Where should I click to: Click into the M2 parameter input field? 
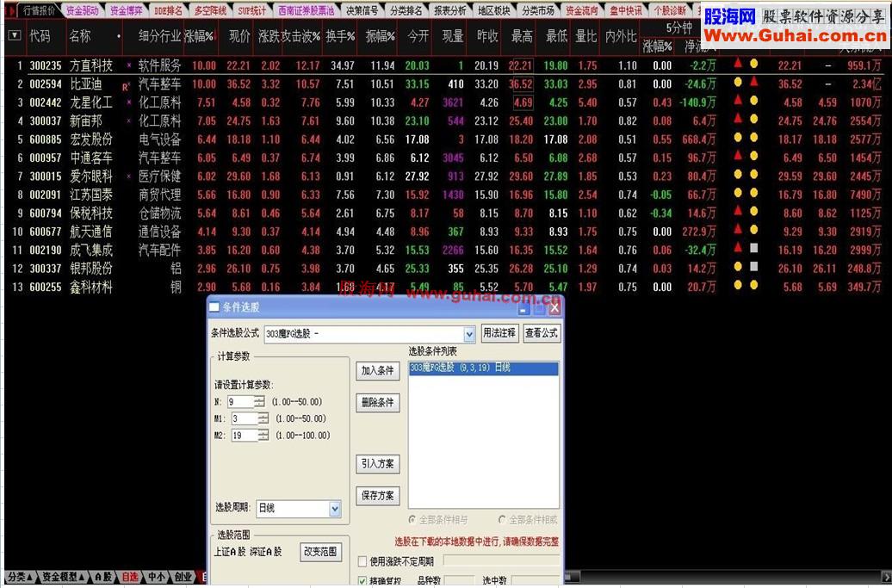click(x=244, y=436)
